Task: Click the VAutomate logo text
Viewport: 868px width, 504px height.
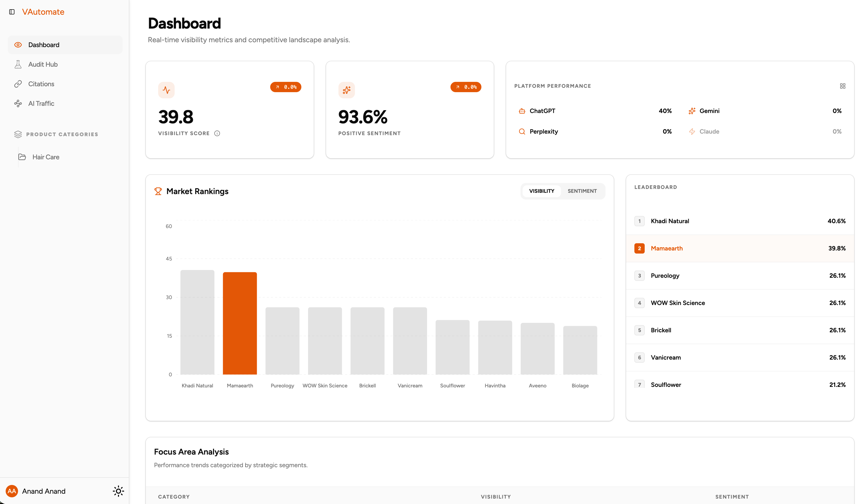Action: 43,12
